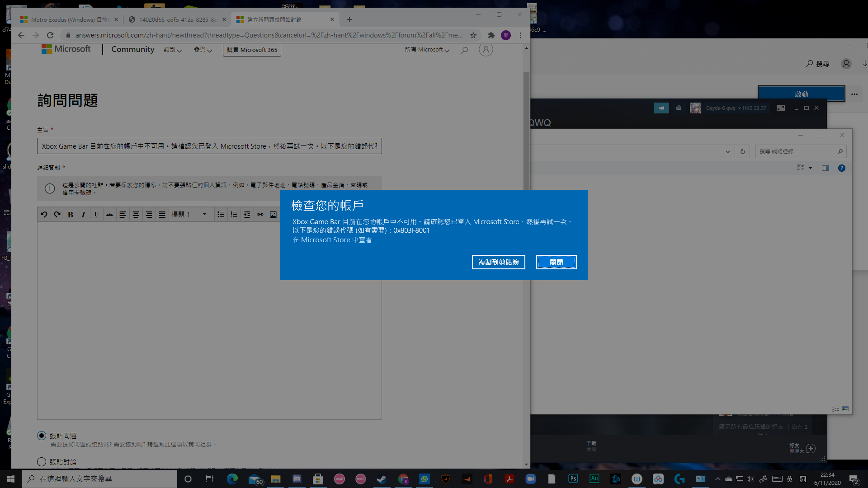Image resolution: width=868 pixels, height=488 pixels.
Task: Open the three-dot menu beside 啟動
Action: (854, 94)
